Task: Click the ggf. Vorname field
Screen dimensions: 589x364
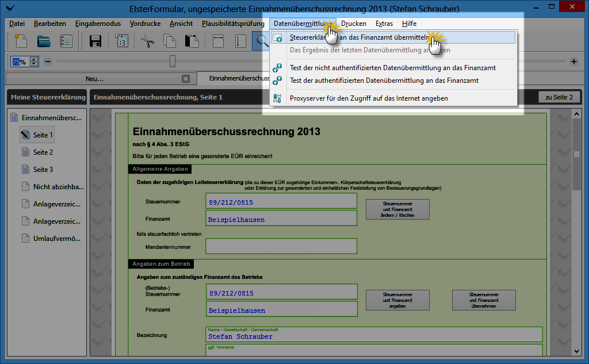Action: (374, 350)
